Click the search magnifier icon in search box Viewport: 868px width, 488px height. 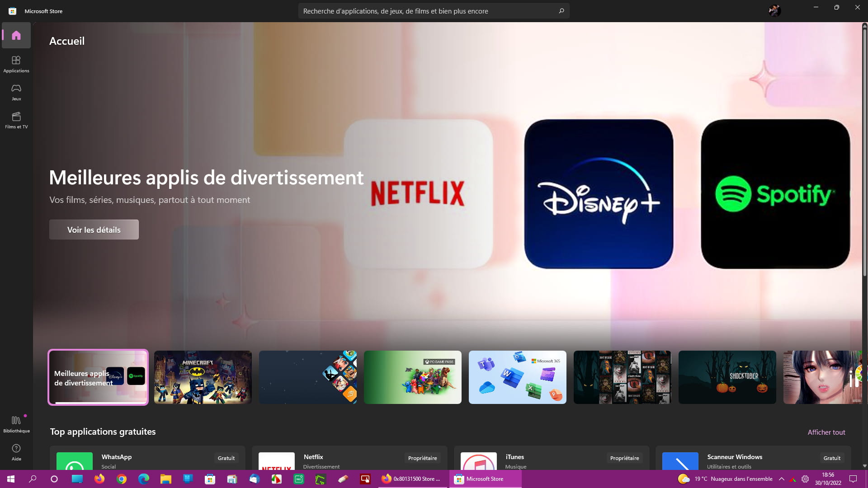(561, 11)
